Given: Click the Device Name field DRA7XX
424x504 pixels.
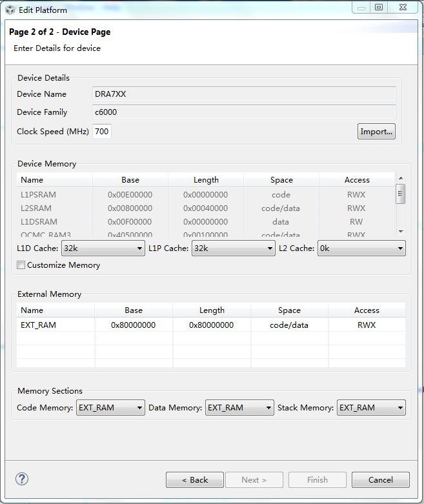Looking at the screenshot, I should [x=244, y=94].
